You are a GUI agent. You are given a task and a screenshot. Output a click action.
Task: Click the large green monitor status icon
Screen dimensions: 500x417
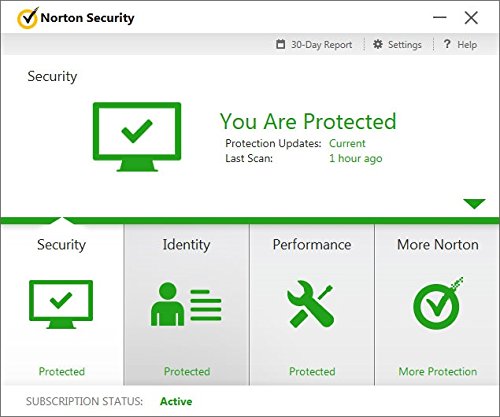click(x=137, y=137)
